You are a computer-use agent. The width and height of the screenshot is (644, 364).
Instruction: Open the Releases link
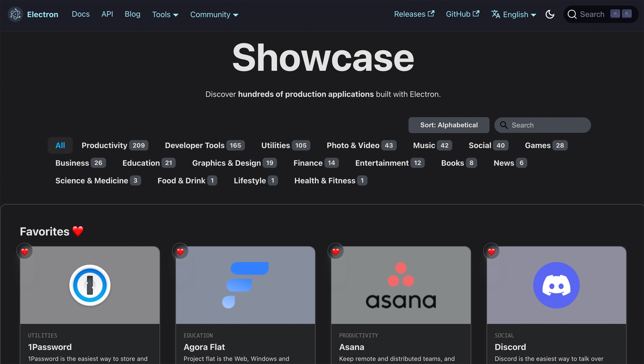pyautogui.click(x=414, y=14)
